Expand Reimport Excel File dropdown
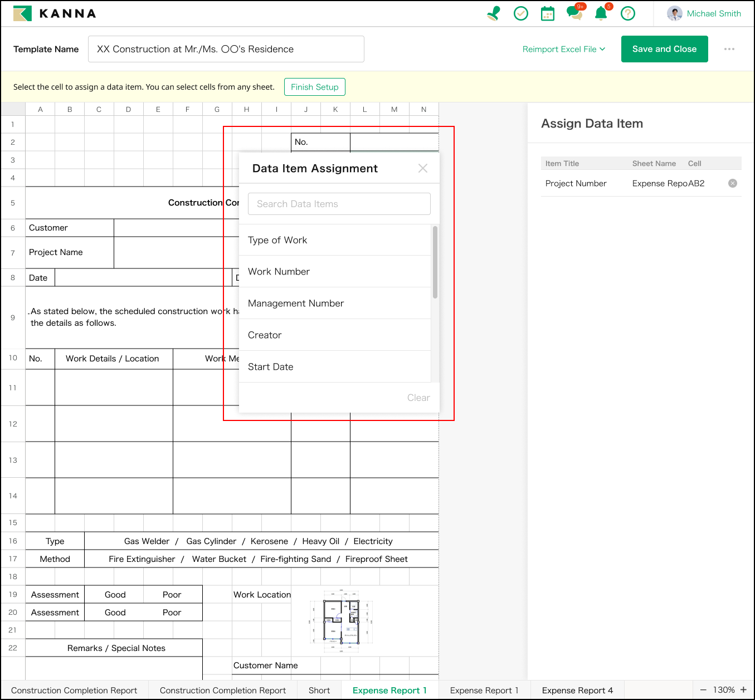 [x=563, y=49]
